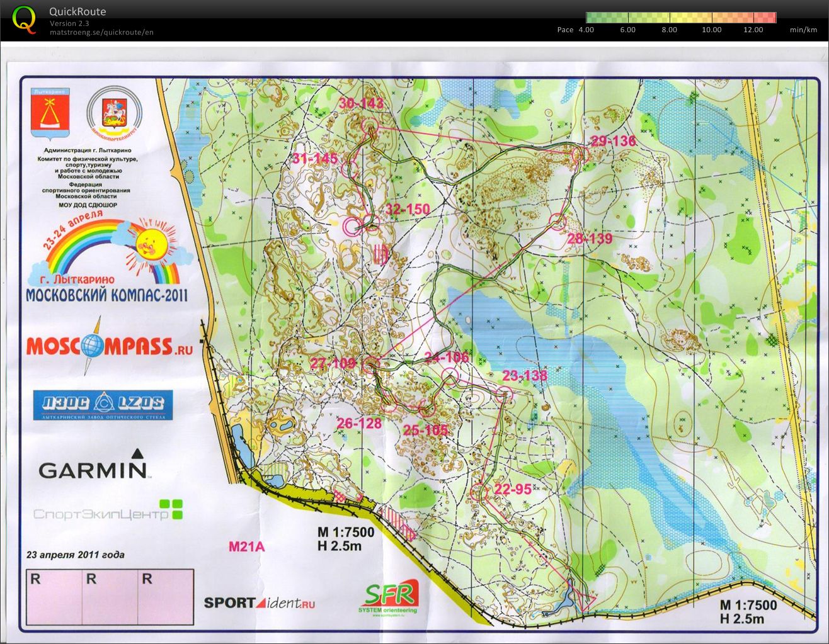Screen dimensions: 829x644
Task: Click the round Moscow region sports committee emblem
Action: coord(115,114)
